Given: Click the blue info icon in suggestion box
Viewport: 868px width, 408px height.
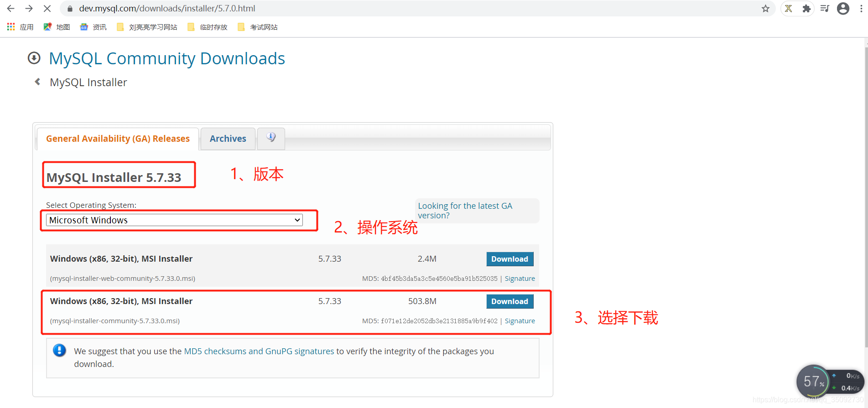Looking at the screenshot, I should point(59,350).
